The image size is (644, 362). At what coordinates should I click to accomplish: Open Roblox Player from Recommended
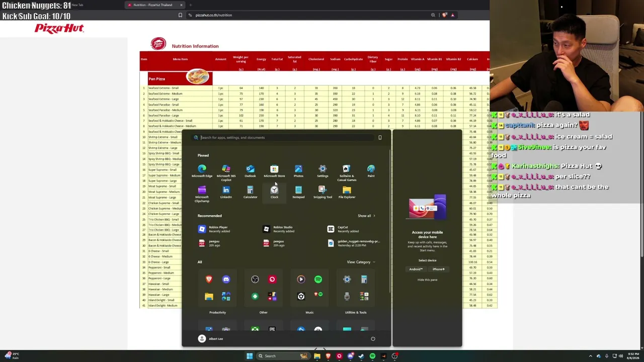tap(214, 229)
